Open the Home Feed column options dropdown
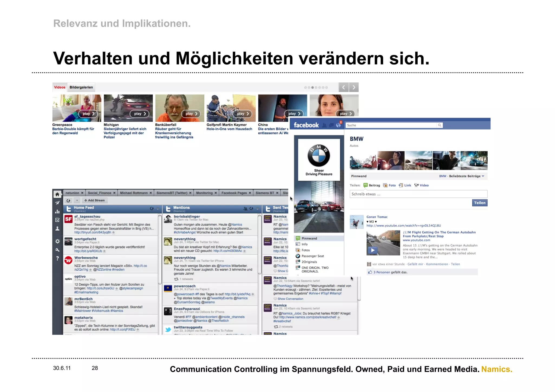 click(x=158, y=209)
